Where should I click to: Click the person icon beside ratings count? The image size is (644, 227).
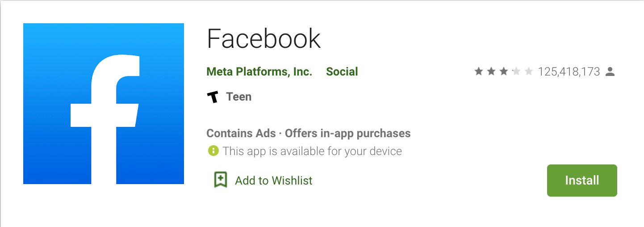point(610,71)
